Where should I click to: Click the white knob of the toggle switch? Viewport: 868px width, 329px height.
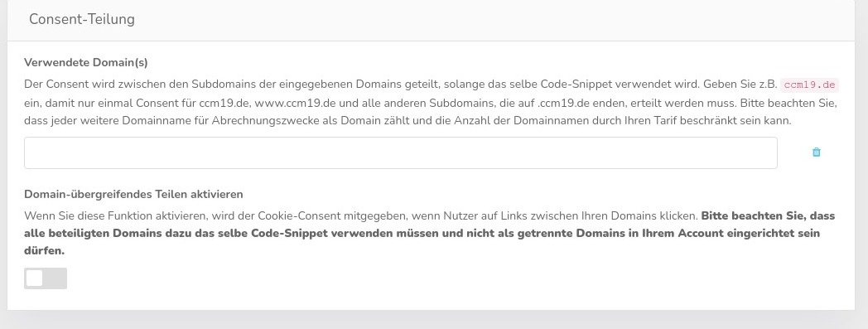(34, 278)
